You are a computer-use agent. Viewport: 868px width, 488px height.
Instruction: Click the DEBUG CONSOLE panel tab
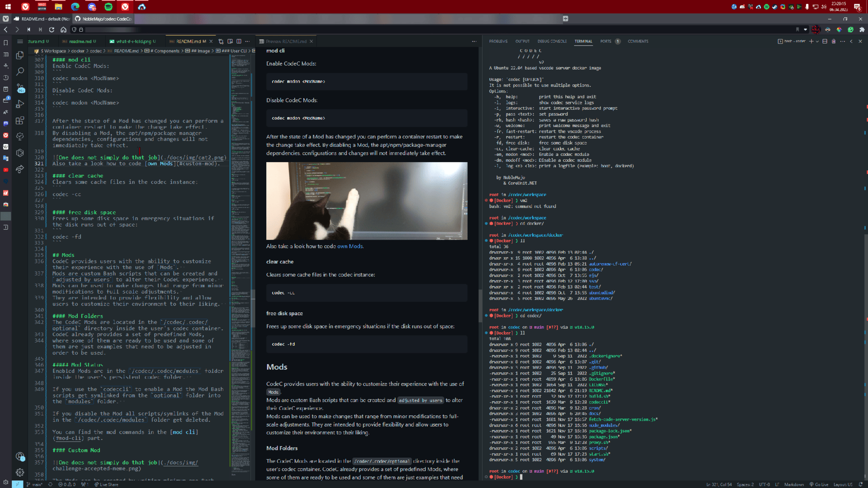tap(552, 41)
